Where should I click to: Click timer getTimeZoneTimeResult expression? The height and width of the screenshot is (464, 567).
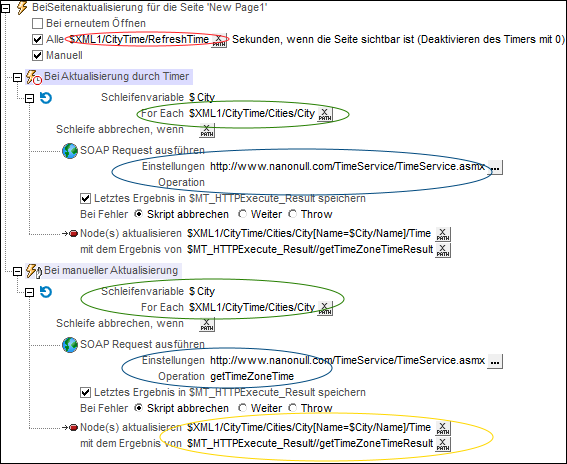point(310,249)
